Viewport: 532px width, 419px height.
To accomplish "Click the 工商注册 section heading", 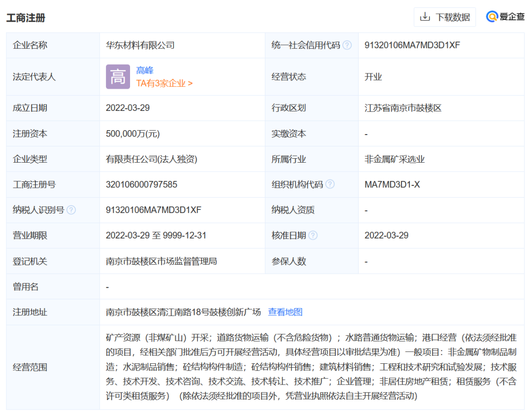I will 26,18.
